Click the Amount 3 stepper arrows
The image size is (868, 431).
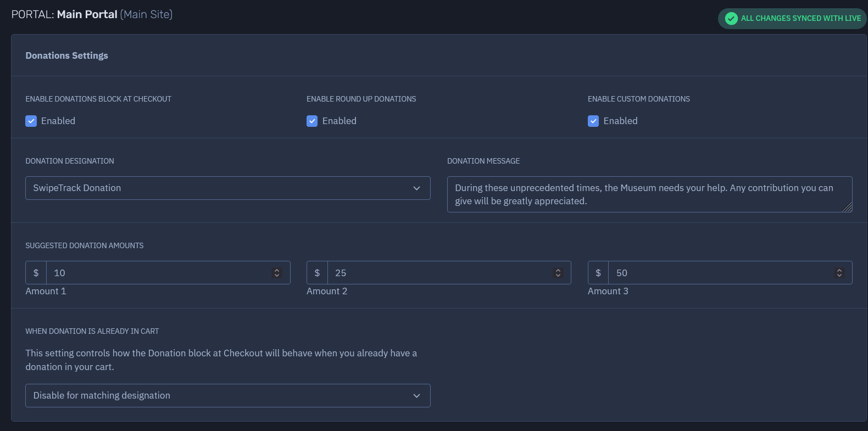[839, 273]
